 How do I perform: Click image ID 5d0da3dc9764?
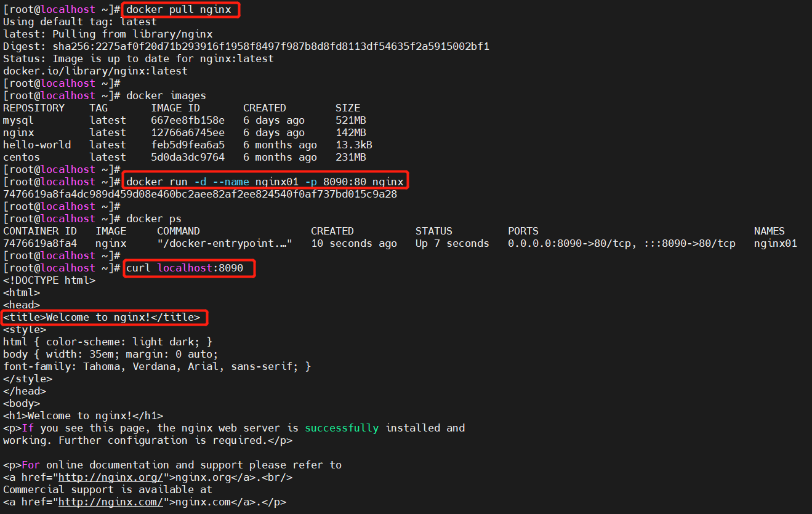(x=188, y=157)
